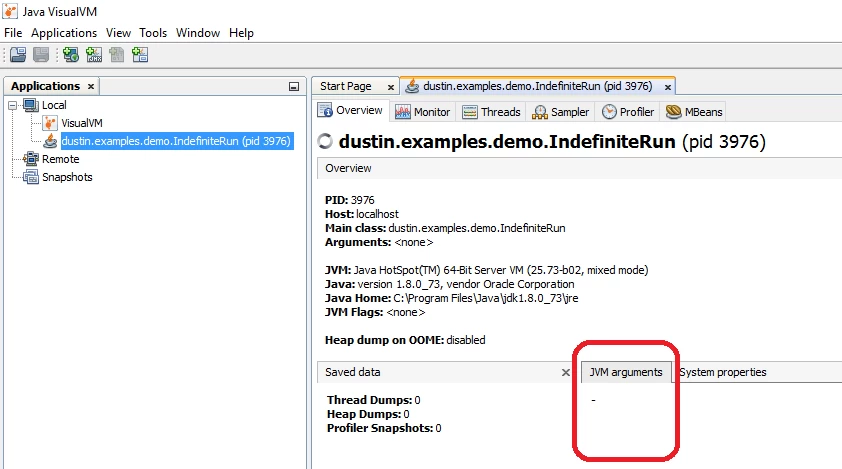Click the last toolbar icon for application snapshot
This screenshot has width=842, height=469.
[140, 55]
